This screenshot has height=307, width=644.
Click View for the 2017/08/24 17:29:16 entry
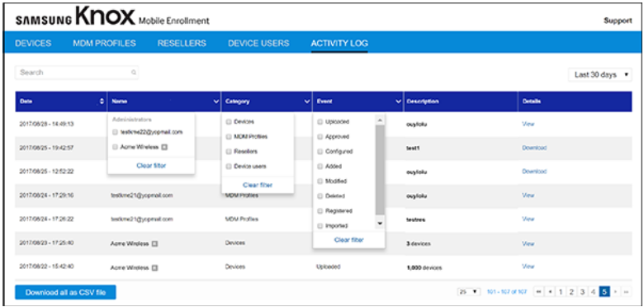click(x=528, y=196)
